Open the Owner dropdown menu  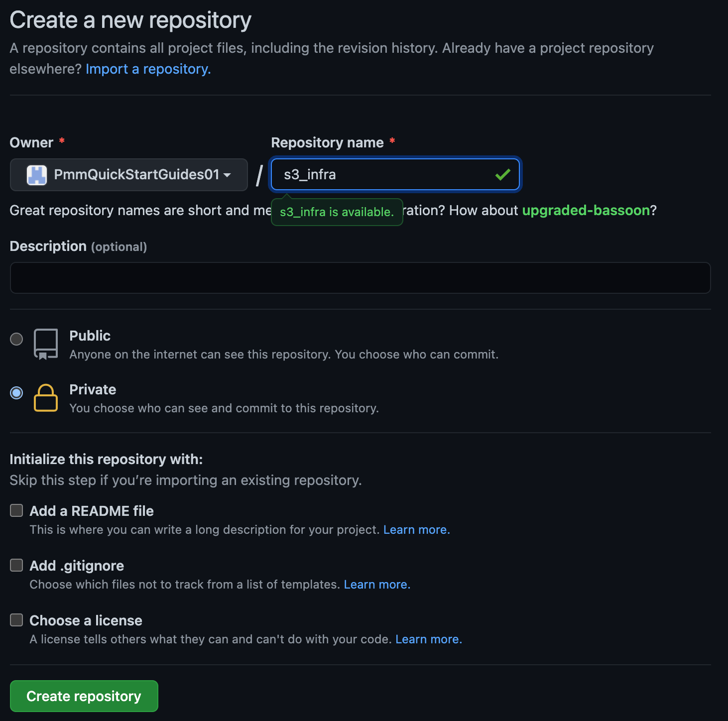pos(128,175)
